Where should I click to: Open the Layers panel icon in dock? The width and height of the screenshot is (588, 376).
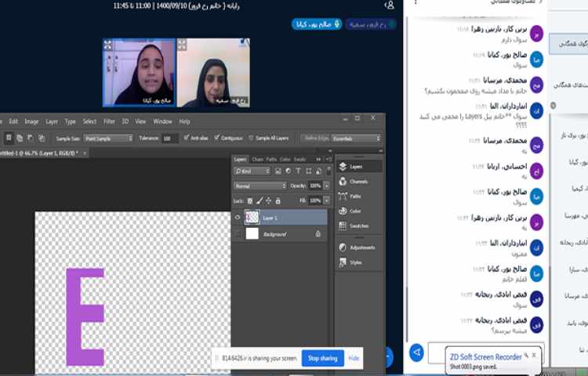[x=343, y=167]
